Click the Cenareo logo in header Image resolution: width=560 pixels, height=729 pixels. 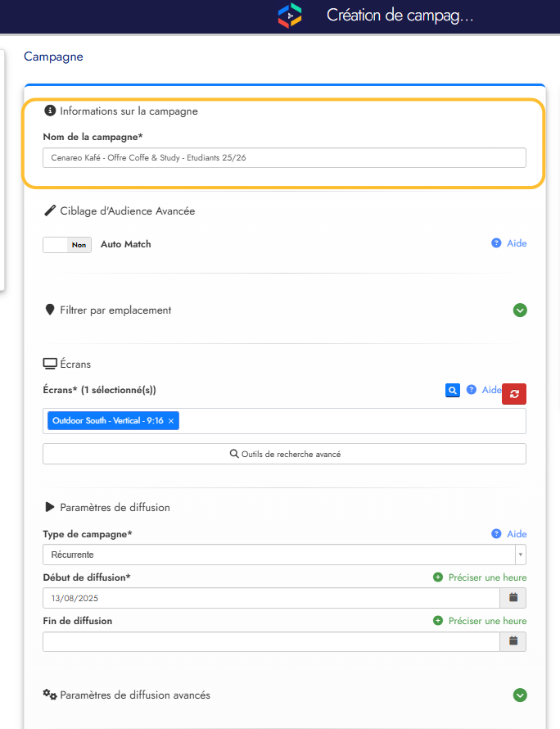[290, 15]
